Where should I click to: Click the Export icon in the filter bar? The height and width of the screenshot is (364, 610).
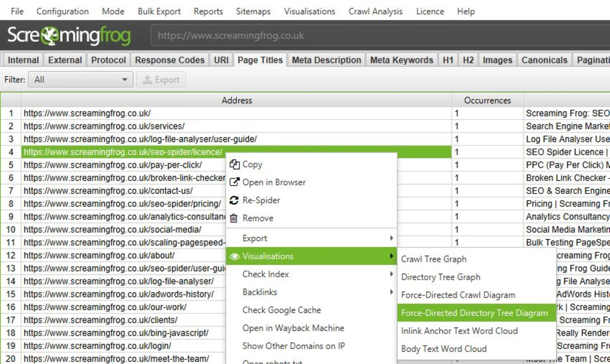pos(148,79)
